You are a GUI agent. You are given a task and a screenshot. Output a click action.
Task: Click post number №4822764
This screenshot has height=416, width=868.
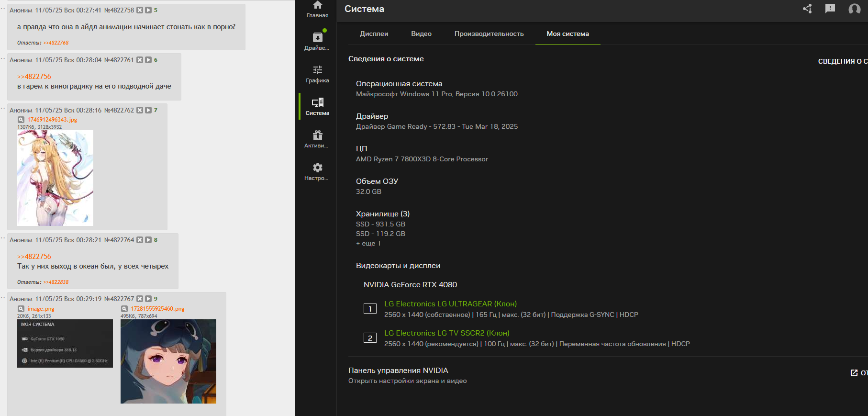click(119, 240)
